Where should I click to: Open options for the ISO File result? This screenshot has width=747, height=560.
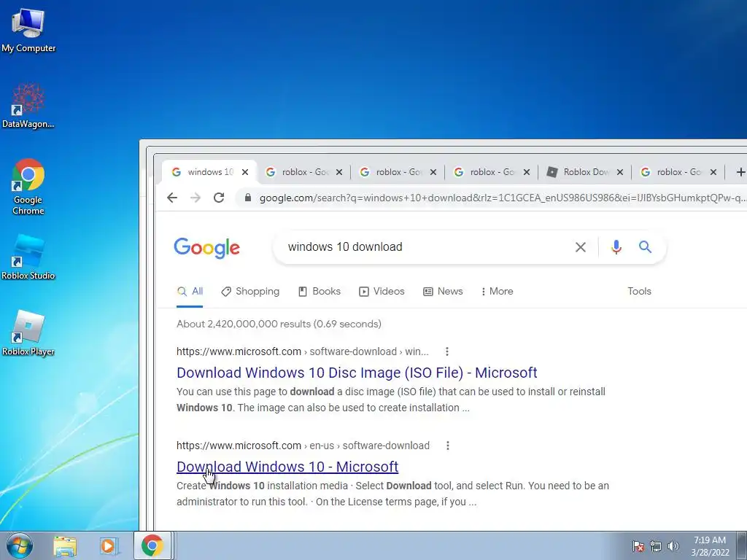(447, 351)
